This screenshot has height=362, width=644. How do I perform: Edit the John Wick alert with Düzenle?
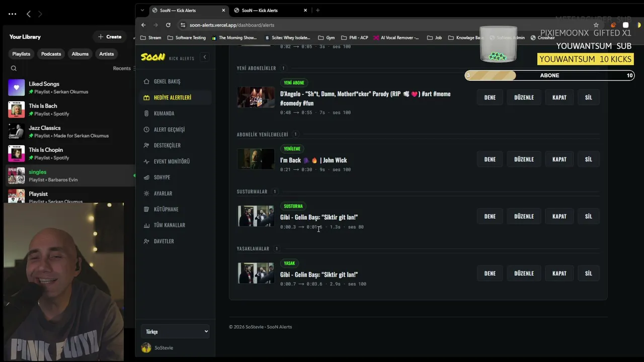click(x=524, y=159)
